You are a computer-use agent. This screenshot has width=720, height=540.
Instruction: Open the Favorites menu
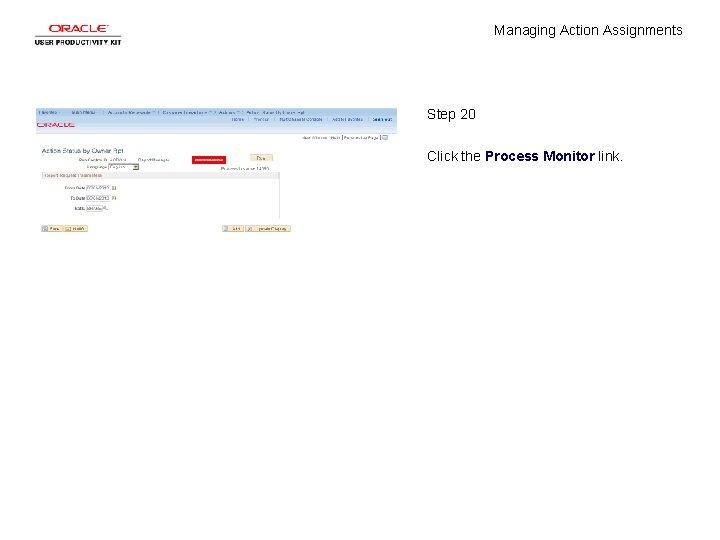click(x=49, y=112)
